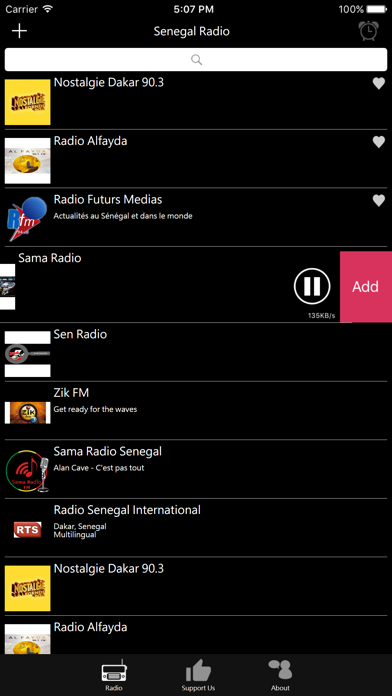The height and width of the screenshot is (696, 392).
Task: Tap the Sen Radio logo thumbnail
Action: point(28,354)
